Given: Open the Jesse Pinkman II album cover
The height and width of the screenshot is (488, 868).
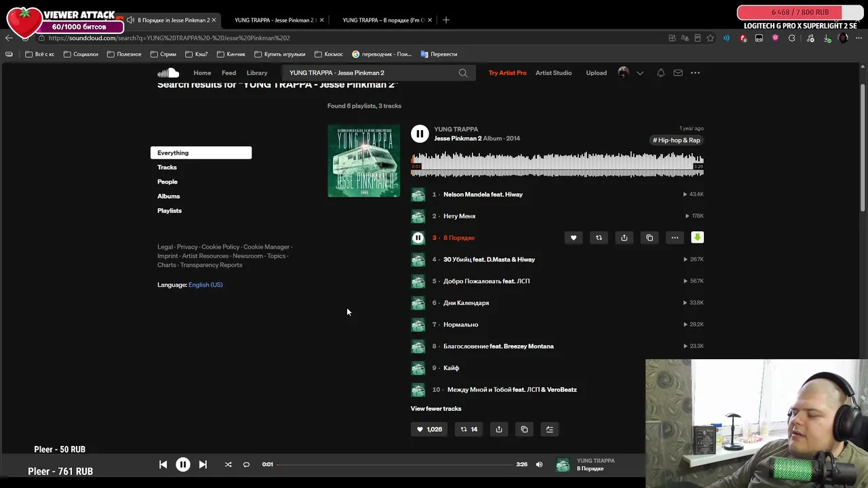Looking at the screenshot, I should [363, 161].
